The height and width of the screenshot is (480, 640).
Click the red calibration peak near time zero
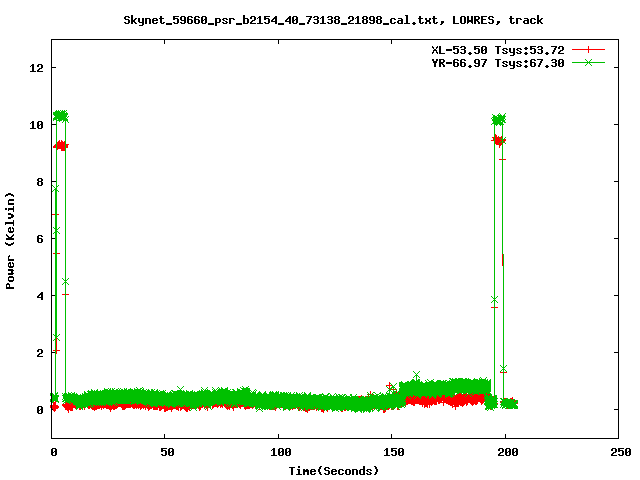click(x=61, y=145)
